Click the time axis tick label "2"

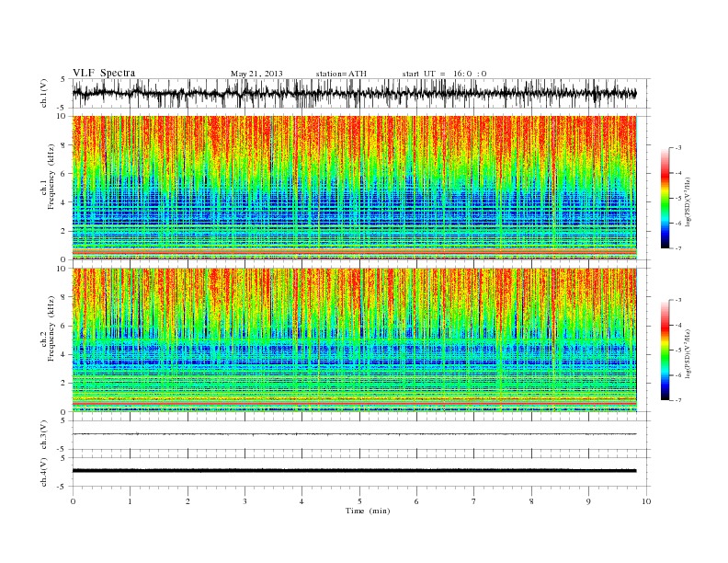click(x=188, y=501)
